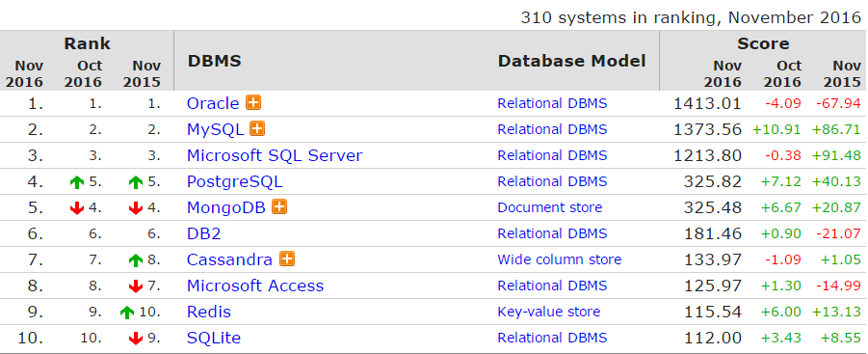The width and height of the screenshot is (868, 354).
Task: Click Relational DBMS link in PostgreSQL row
Action: click(x=552, y=181)
